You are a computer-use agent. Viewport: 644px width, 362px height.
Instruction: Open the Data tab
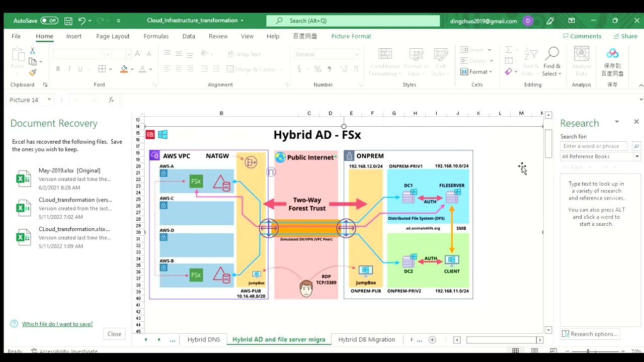189,36
